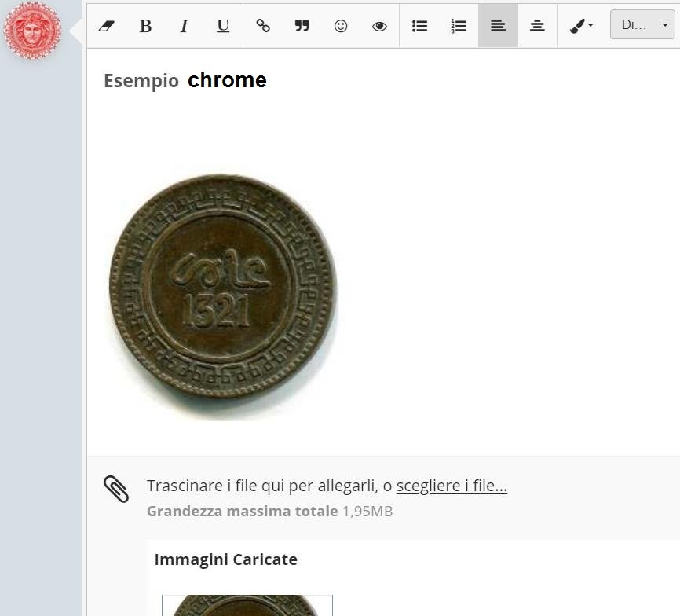The width and height of the screenshot is (680, 616).
Task: Toggle bold formatting
Action: pyautogui.click(x=145, y=26)
